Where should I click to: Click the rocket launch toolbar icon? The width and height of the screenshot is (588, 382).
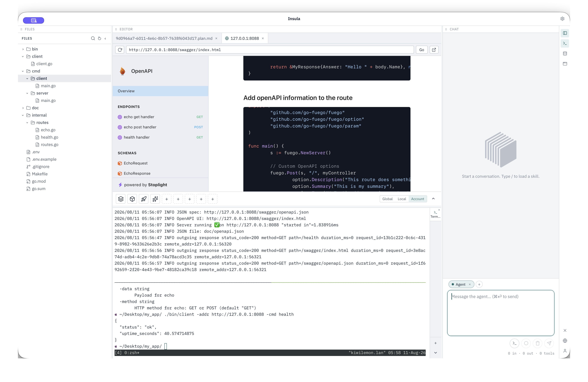point(143,199)
